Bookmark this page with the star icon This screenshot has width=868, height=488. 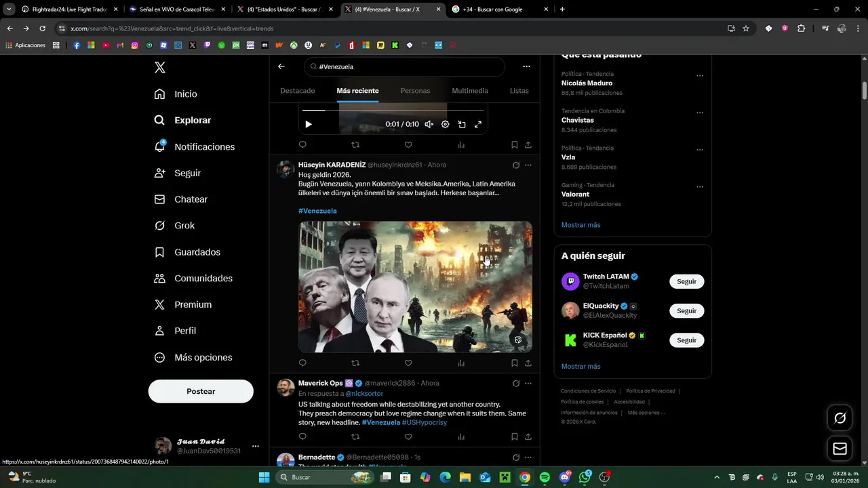click(x=746, y=28)
